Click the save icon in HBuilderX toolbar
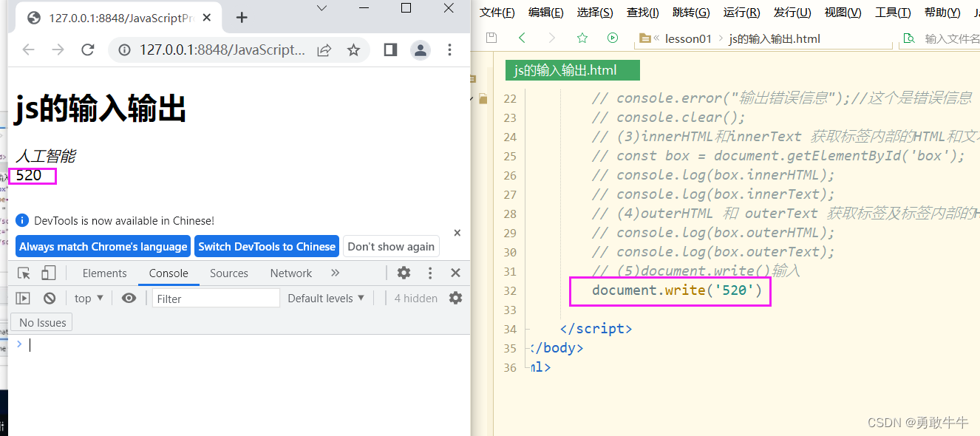 (491, 38)
